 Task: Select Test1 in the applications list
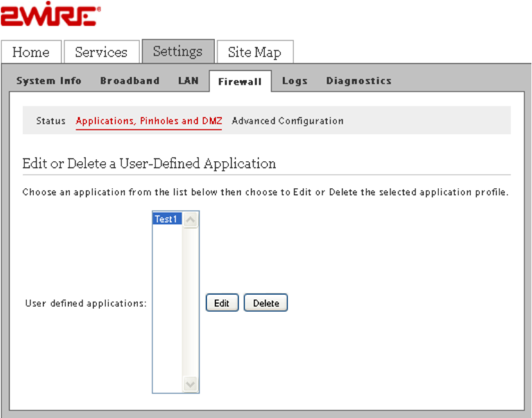click(167, 219)
